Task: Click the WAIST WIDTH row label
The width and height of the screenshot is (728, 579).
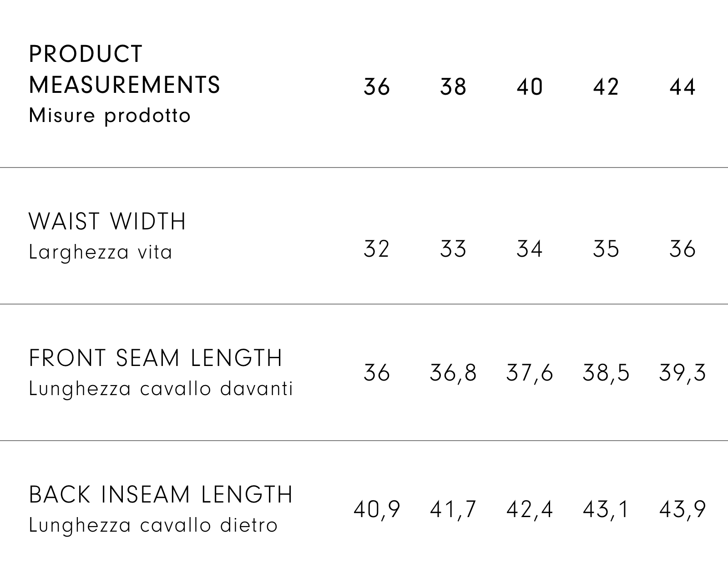Action: tap(107, 222)
